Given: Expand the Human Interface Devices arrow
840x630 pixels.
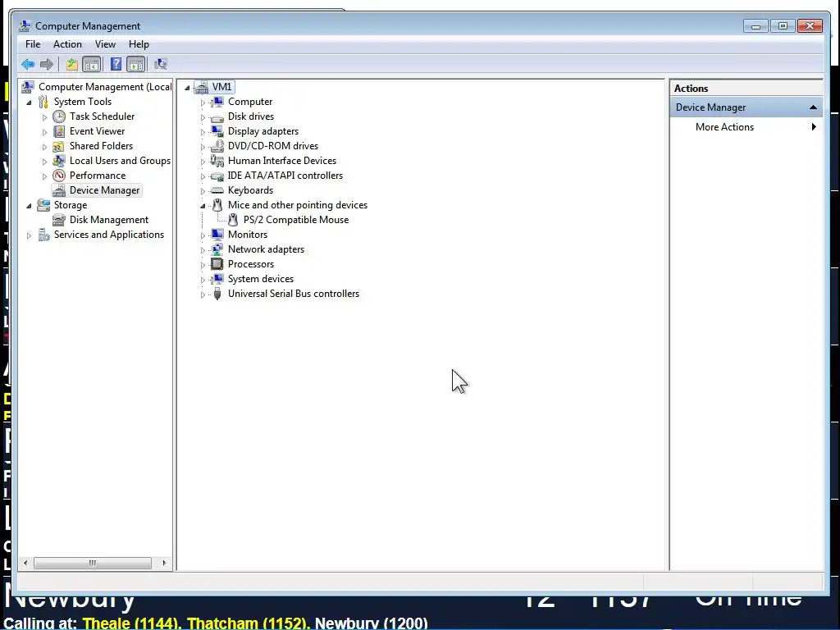Looking at the screenshot, I should click(203, 162).
